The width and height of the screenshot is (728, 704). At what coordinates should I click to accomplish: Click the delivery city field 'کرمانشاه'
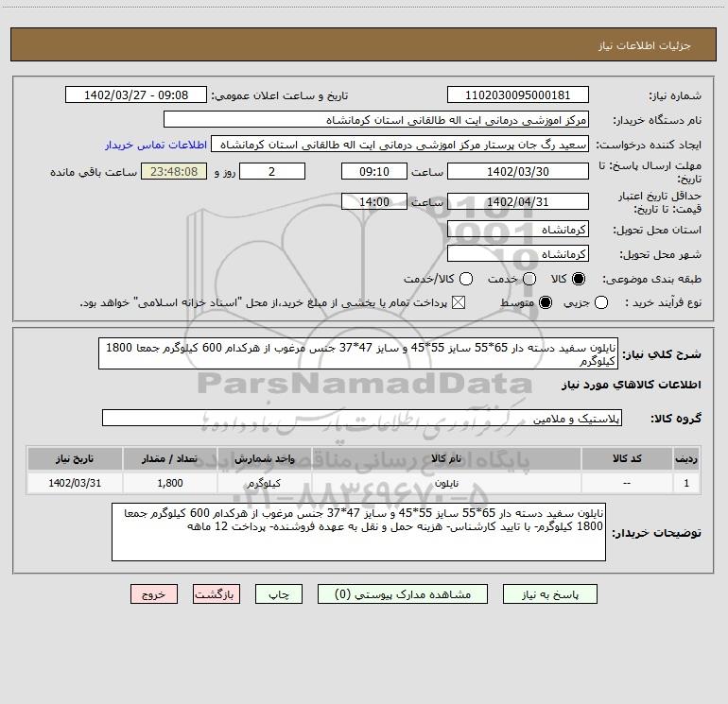518,253
